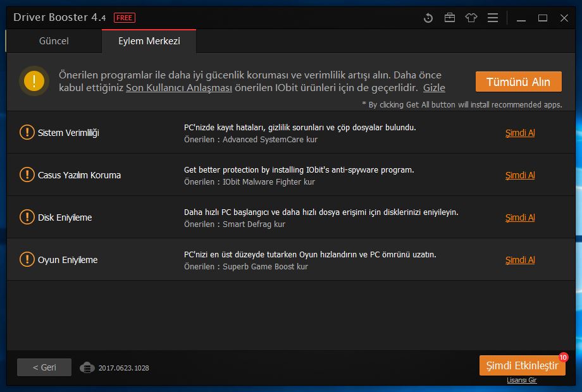Click the FREE edition badge

(125, 18)
